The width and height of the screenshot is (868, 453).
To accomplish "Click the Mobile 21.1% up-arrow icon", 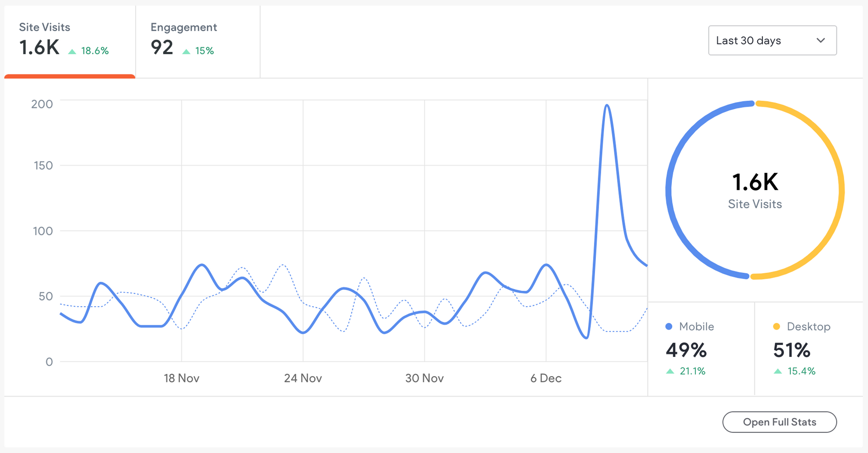I will [x=670, y=371].
